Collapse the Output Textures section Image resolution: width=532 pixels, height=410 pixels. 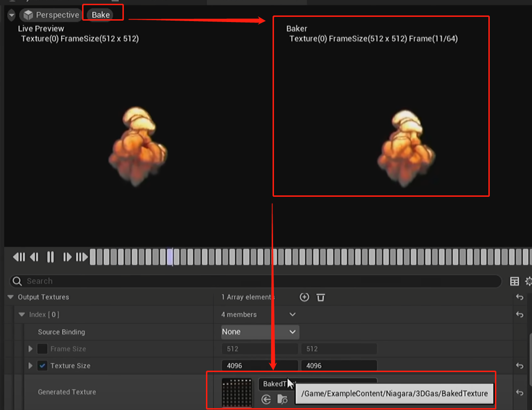(10, 297)
